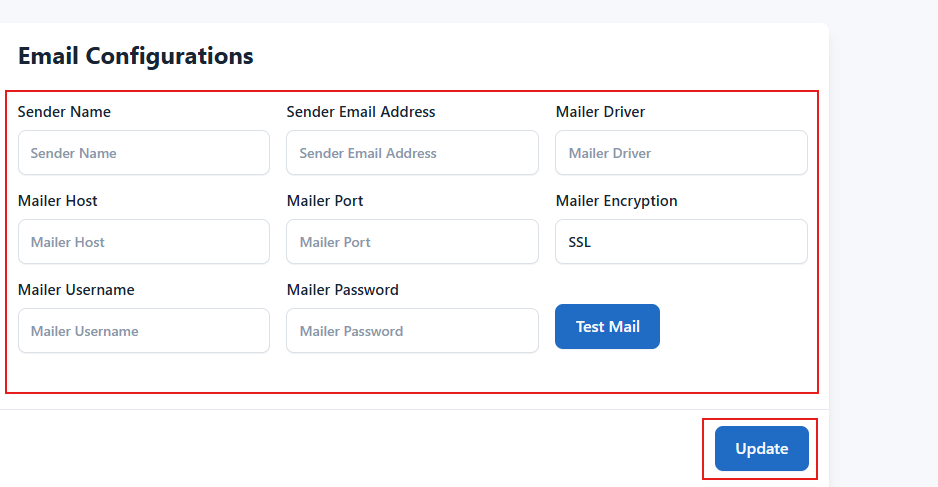Click the "Sender Name" field label
Screen dimensions: 938x487
tap(64, 112)
